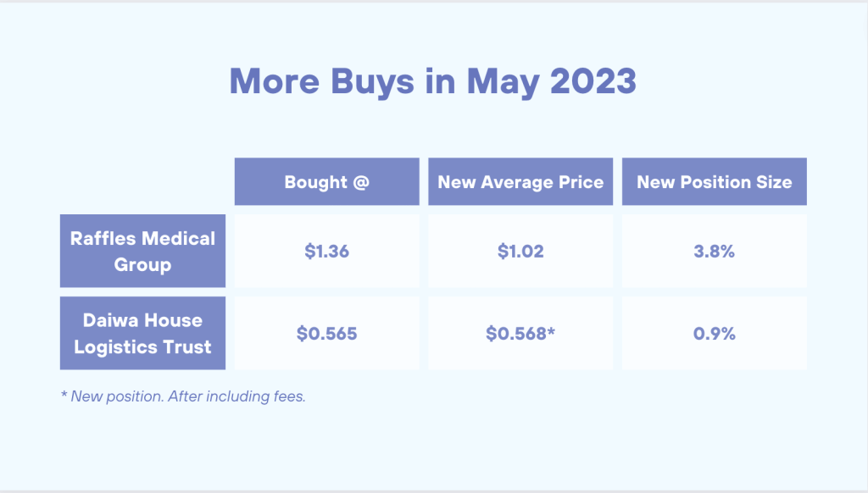
Task: Select the "New Position Size" column header
Action: 714,182
